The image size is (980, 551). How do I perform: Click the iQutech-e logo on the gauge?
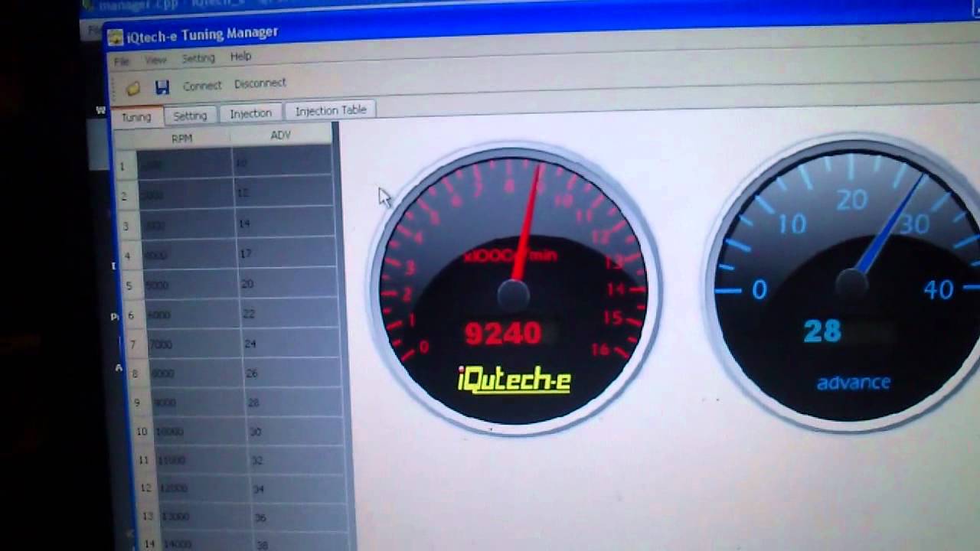pyautogui.click(x=514, y=380)
